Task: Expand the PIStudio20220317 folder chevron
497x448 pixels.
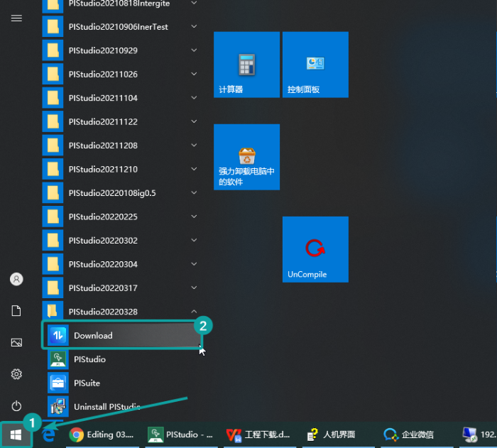Action: coord(194,288)
